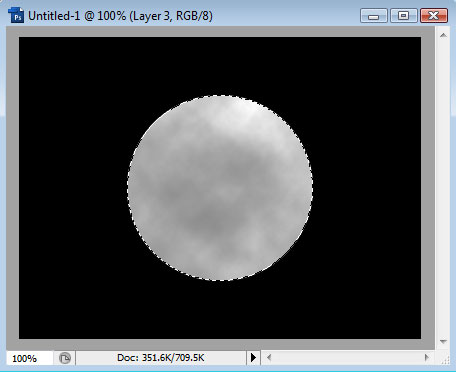Click inside the selected cloud-textured circle

[220, 188]
